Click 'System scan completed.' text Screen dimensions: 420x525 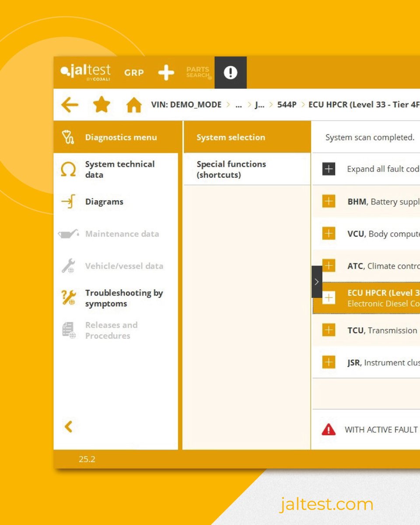pos(370,137)
